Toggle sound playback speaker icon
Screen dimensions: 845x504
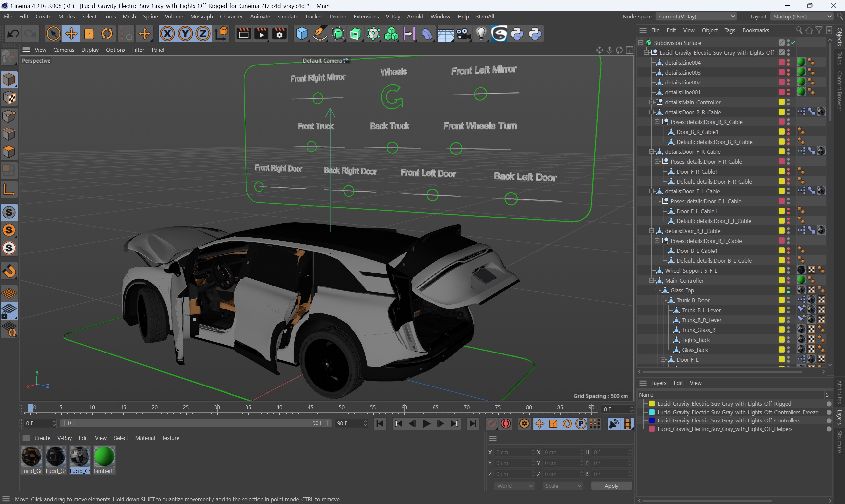coord(614,423)
